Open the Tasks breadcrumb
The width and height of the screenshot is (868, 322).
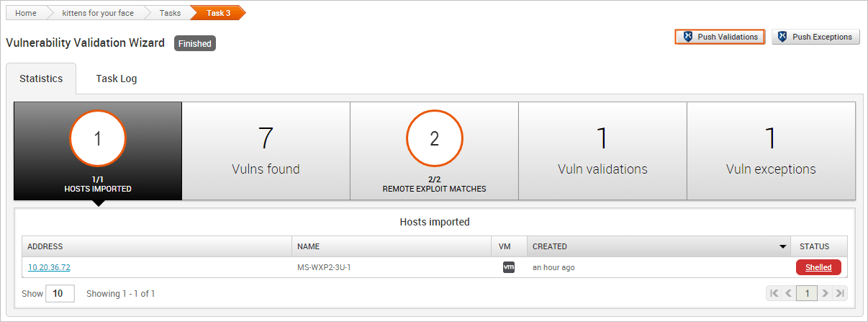pos(170,13)
